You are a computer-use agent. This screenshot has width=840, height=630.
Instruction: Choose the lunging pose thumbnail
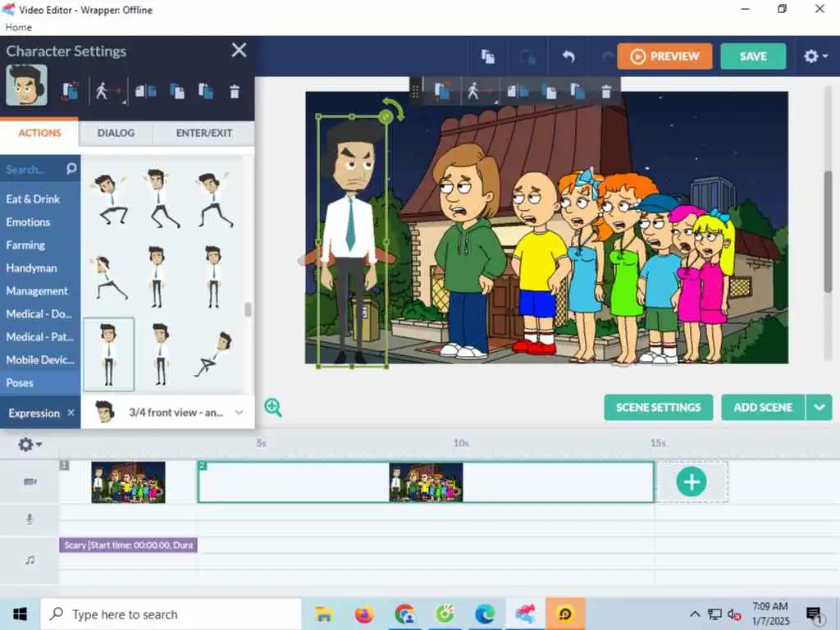coord(110,277)
